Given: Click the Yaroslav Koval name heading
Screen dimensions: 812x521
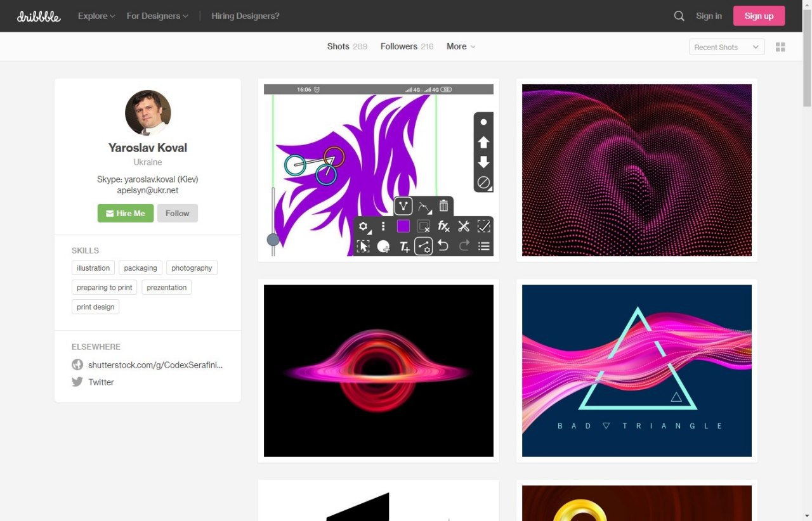Looking at the screenshot, I should (x=148, y=148).
